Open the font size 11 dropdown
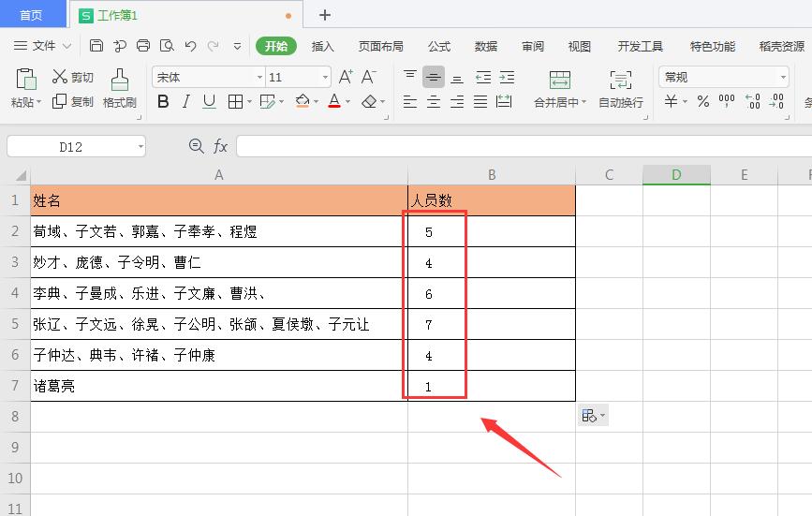The image size is (812, 516). tap(325, 77)
